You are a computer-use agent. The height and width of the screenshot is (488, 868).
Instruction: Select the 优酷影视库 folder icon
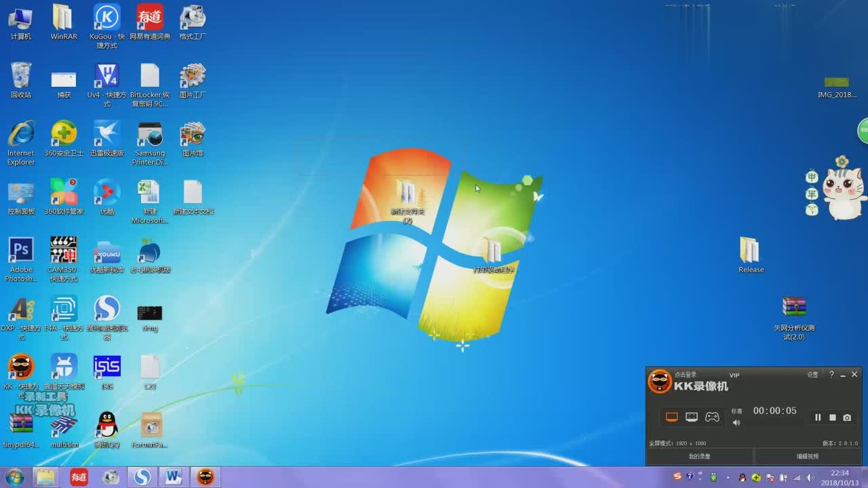point(107,256)
